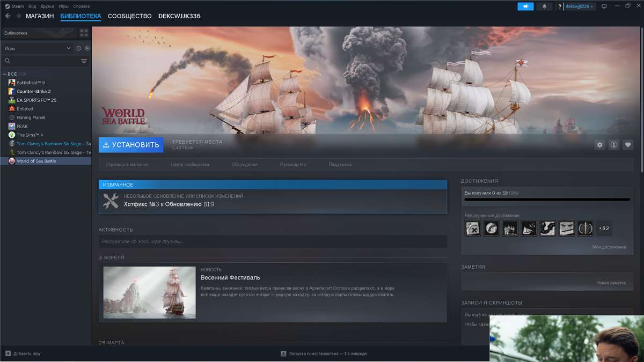Click the УСТАНОВИТЬ install button
Screen dimensions: 644x362
click(x=131, y=145)
